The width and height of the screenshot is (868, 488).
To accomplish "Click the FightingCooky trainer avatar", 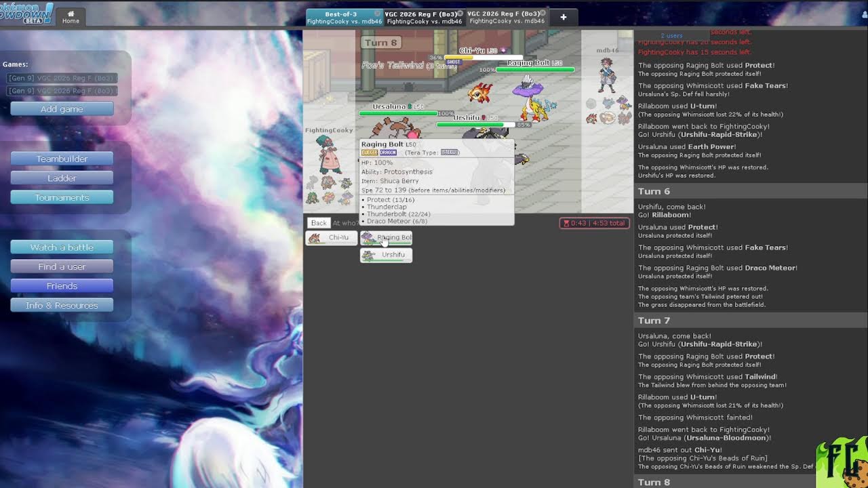I will tap(330, 155).
